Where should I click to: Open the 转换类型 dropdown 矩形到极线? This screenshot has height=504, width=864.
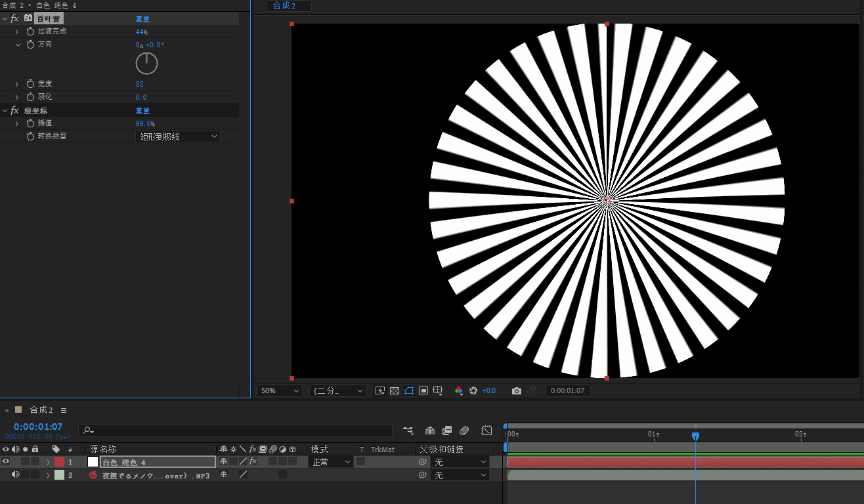[x=178, y=136]
